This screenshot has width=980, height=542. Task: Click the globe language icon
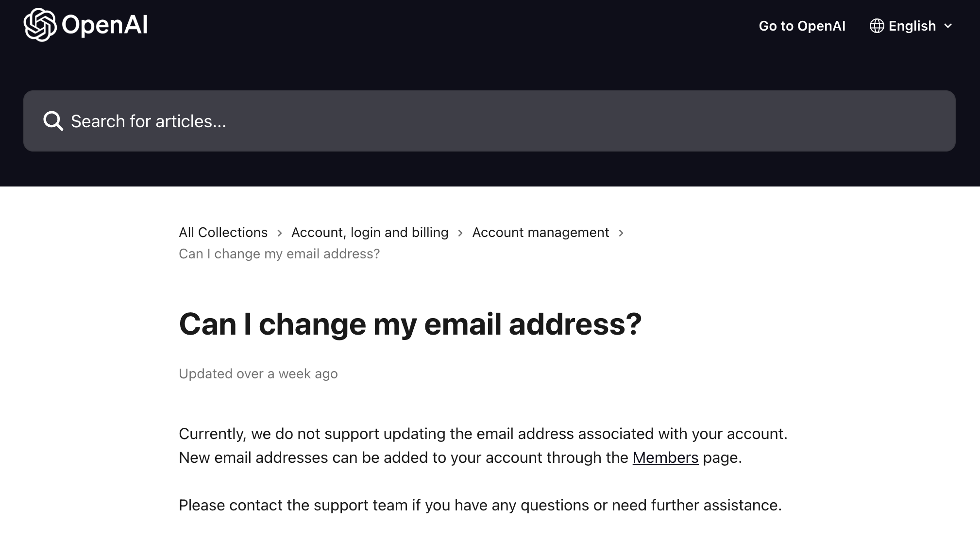click(877, 26)
